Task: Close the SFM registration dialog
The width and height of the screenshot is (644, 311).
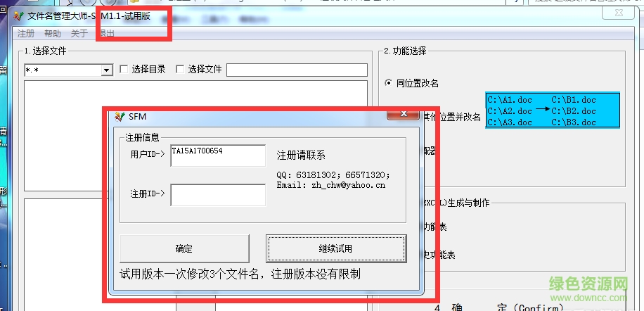Action: click(x=403, y=114)
